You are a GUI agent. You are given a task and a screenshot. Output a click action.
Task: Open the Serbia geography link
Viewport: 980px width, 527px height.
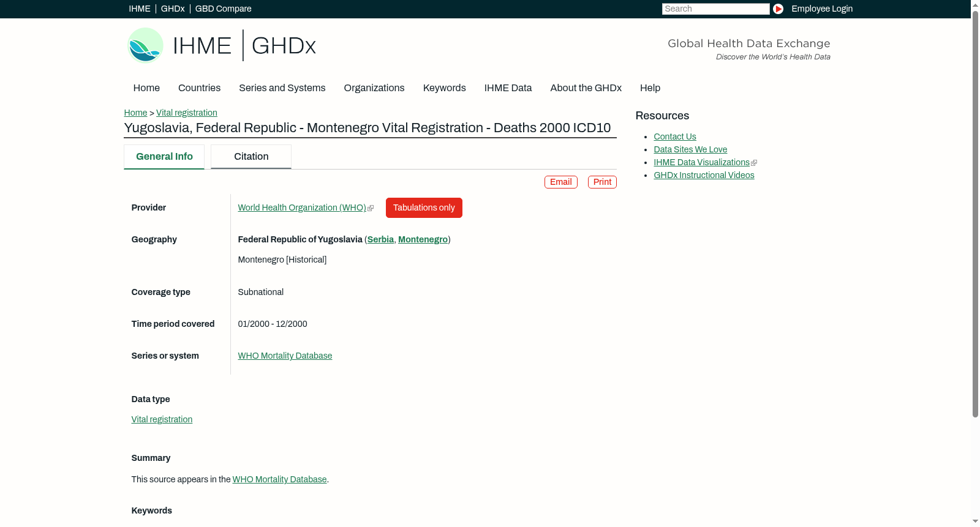(380, 239)
